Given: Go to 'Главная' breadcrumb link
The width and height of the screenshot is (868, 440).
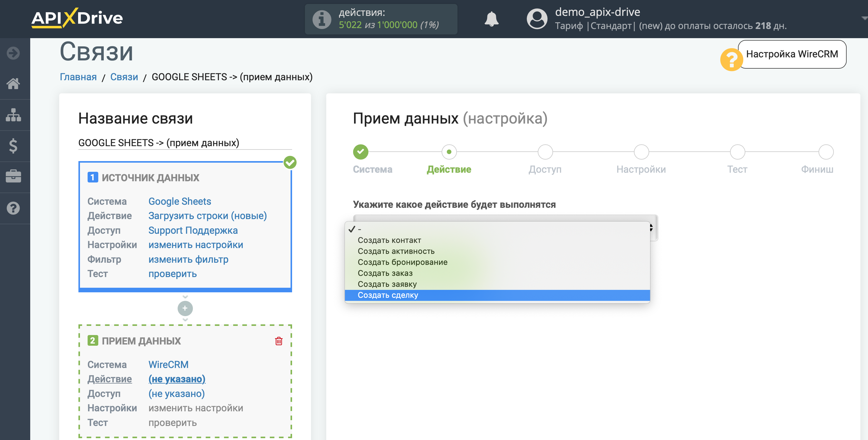Looking at the screenshot, I should [x=78, y=77].
